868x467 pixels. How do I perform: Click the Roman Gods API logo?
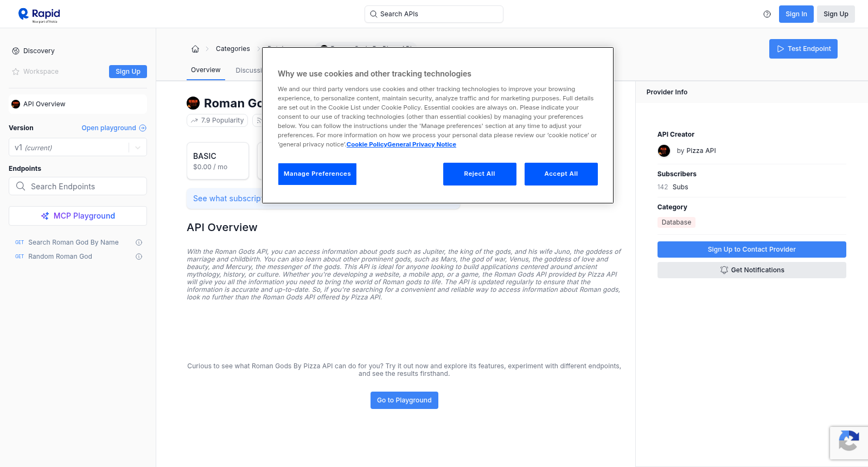[193, 103]
